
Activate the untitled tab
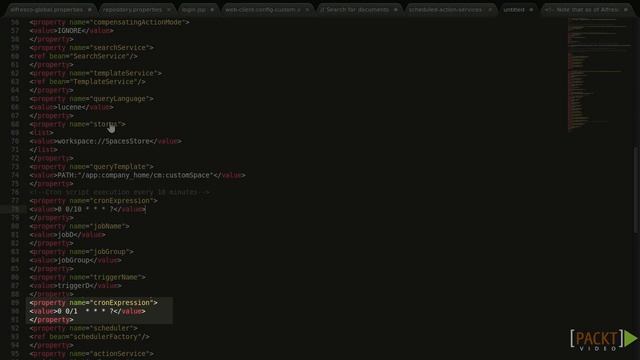513,9
